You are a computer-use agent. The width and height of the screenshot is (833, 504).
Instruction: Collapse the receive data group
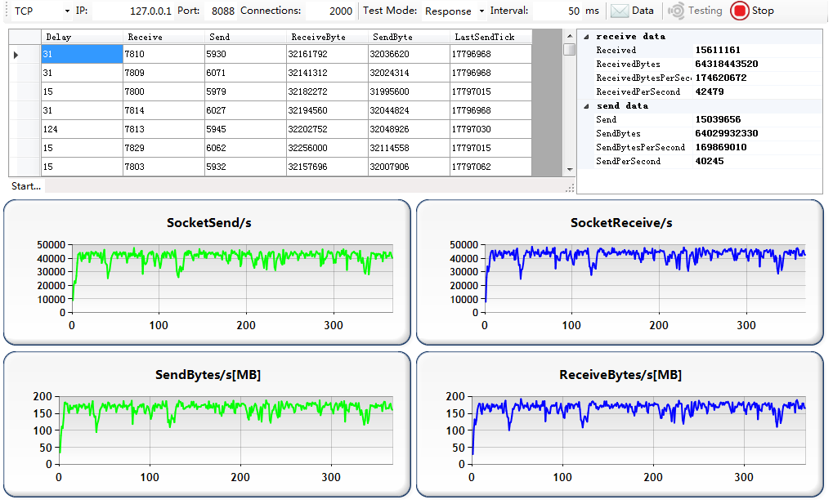coord(586,37)
